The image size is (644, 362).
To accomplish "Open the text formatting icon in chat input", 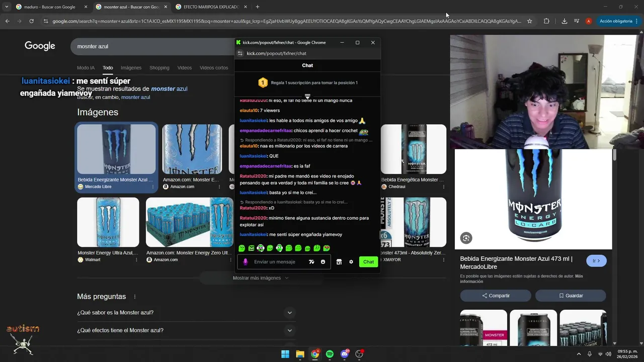I will pyautogui.click(x=311, y=261).
